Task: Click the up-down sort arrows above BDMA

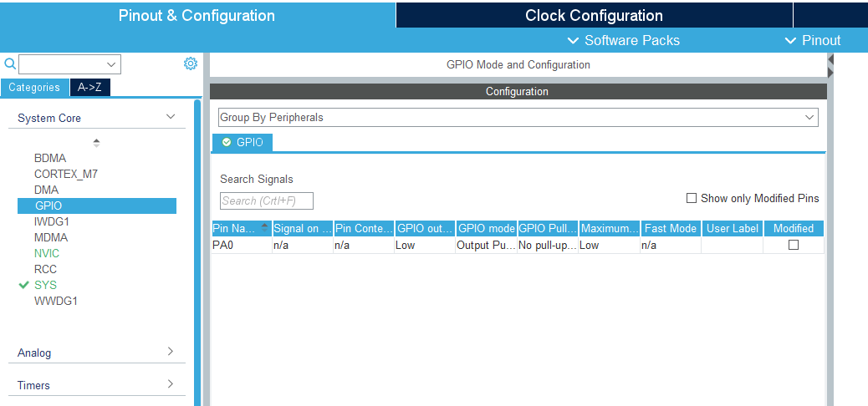Action: (x=96, y=143)
